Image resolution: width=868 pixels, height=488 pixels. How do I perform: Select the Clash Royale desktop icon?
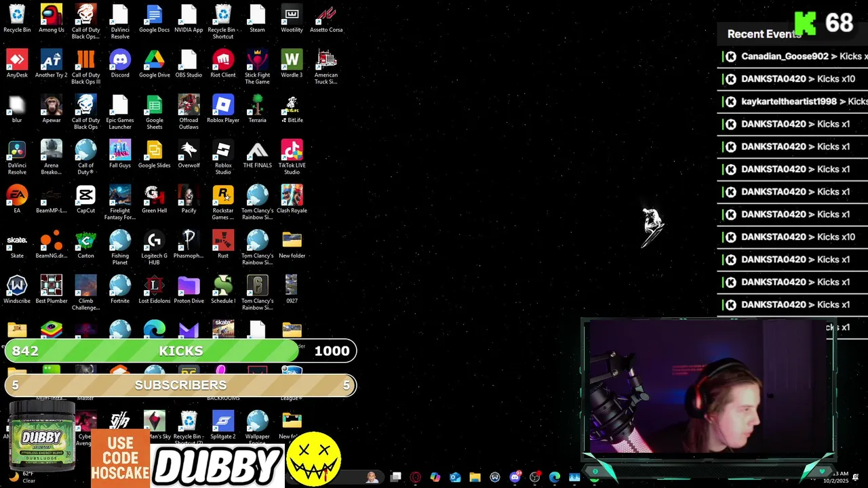point(292,199)
